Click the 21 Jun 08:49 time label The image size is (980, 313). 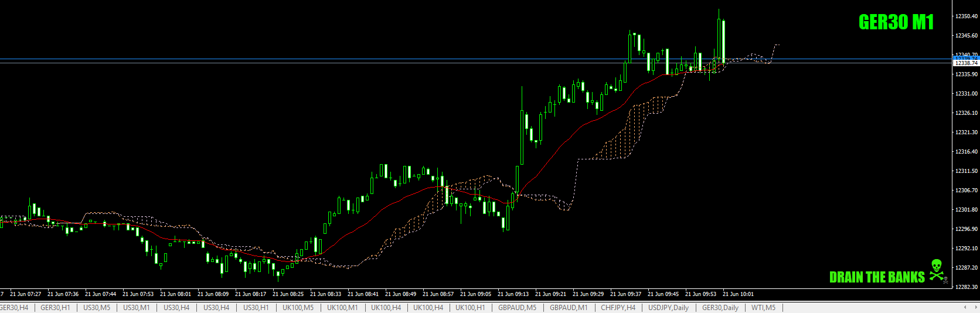(400, 294)
